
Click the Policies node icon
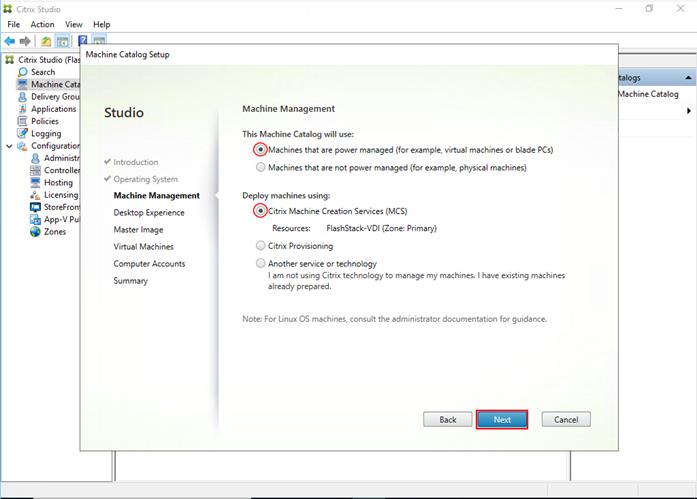(x=22, y=121)
